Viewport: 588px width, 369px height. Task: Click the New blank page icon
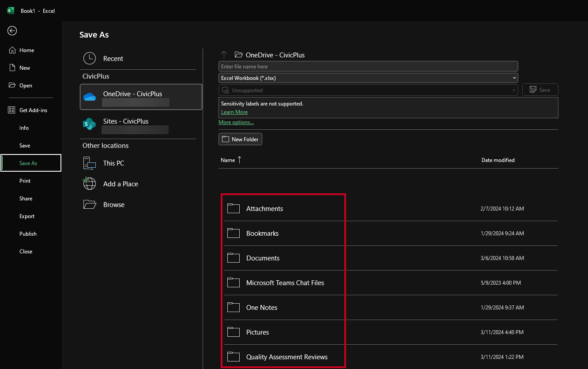[12, 68]
